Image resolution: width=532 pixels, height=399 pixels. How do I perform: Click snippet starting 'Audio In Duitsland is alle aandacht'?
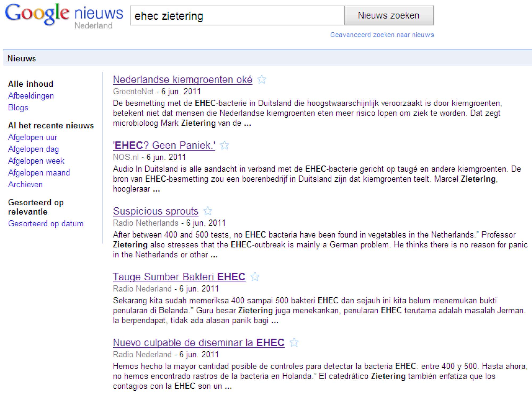tap(317, 179)
